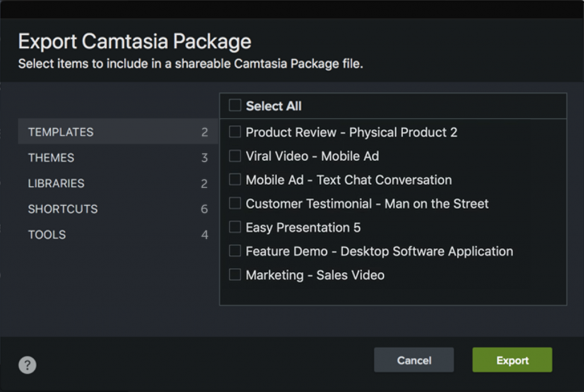The width and height of the screenshot is (584, 392).
Task: Click the 'Easy Presentation 5' label
Action: pyautogui.click(x=303, y=227)
